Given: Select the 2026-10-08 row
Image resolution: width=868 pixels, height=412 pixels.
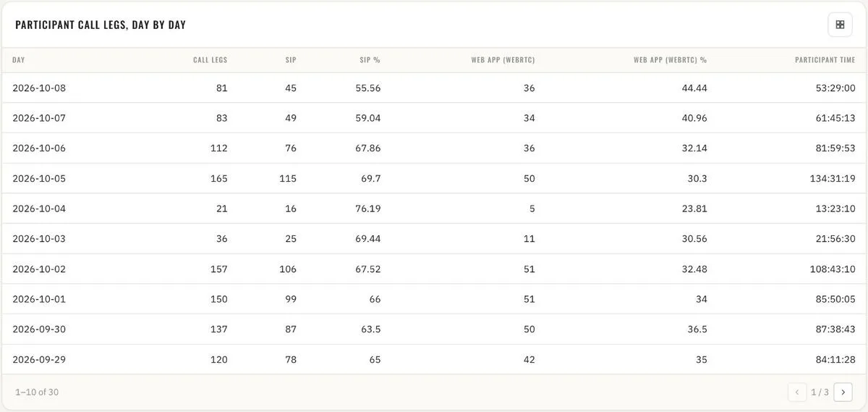Looking at the screenshot, I should [434, 88].
